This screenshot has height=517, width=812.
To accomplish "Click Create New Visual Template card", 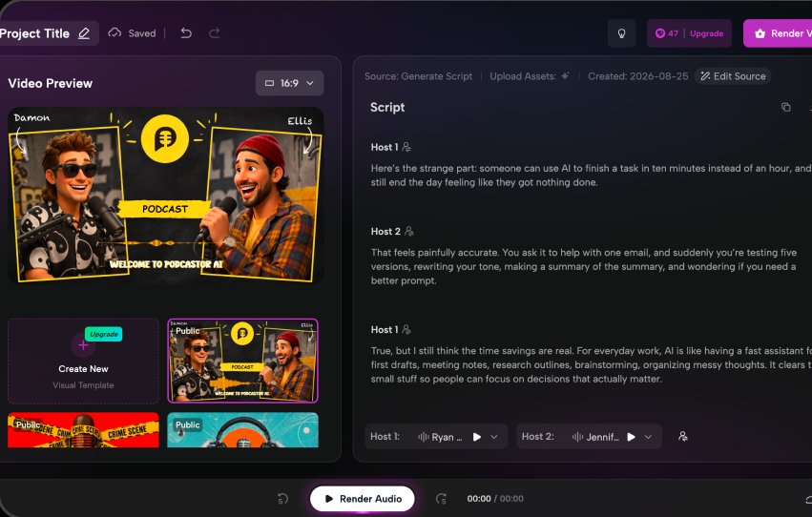I will click(83, 362).
